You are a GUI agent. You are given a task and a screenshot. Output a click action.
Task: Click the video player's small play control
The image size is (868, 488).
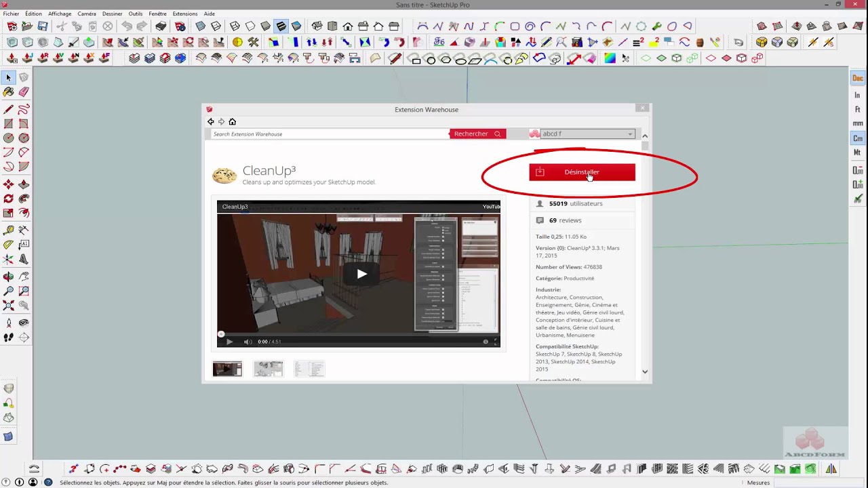click(229, 342)
